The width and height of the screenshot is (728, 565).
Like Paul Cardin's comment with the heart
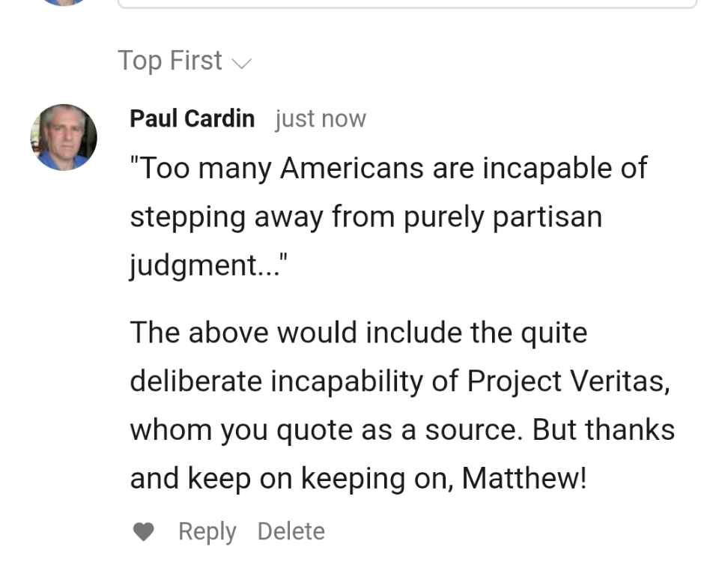point(143,532)
